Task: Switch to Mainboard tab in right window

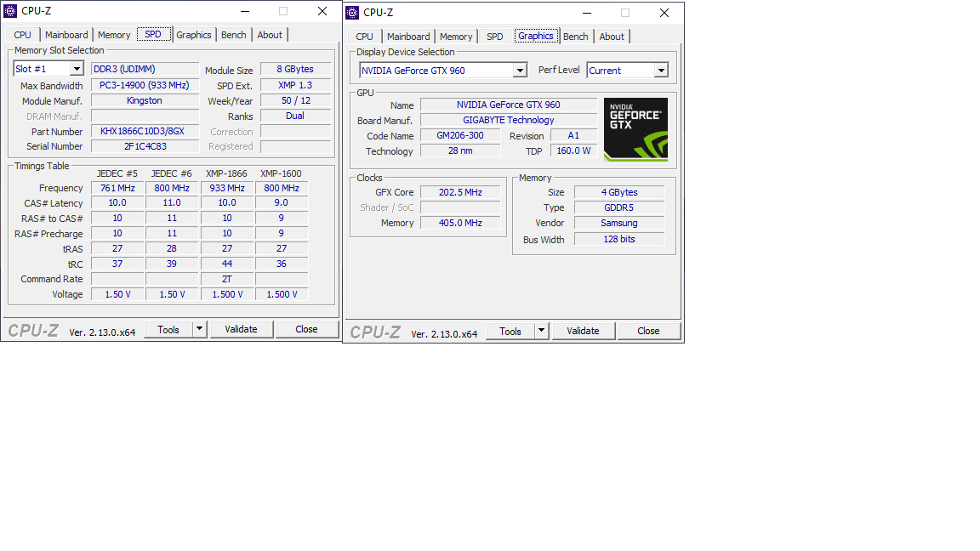Action: (x=408, y=37)
